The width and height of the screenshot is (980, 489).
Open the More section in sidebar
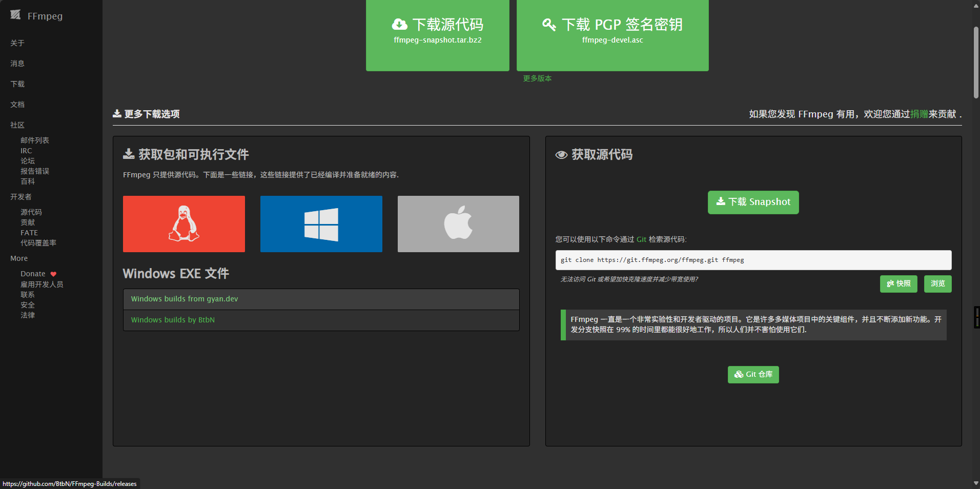pyautogui.click(x=19, y=258)
